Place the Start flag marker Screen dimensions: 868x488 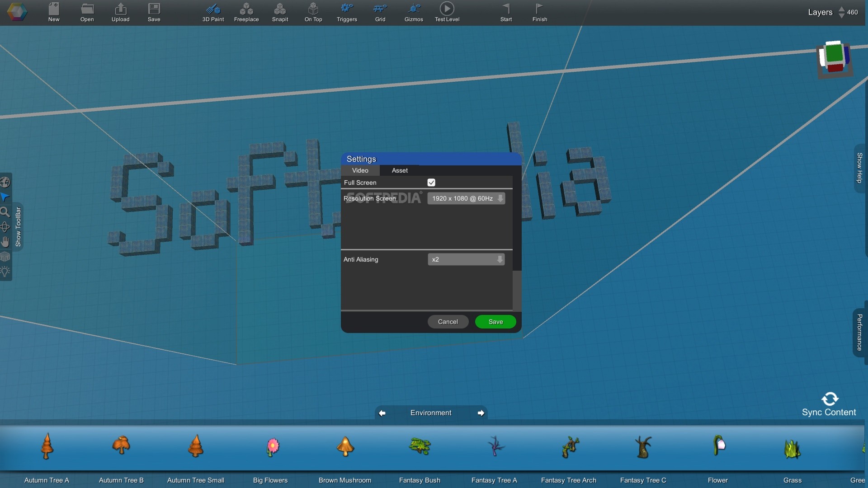coord(506,12)
